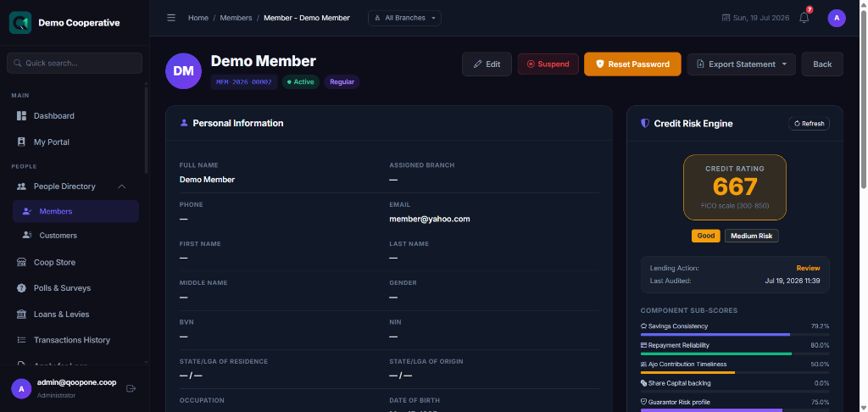Open Transactions History from the sidebar
Image resolution: width=868 pixels, height=412 pixels.
75,340
